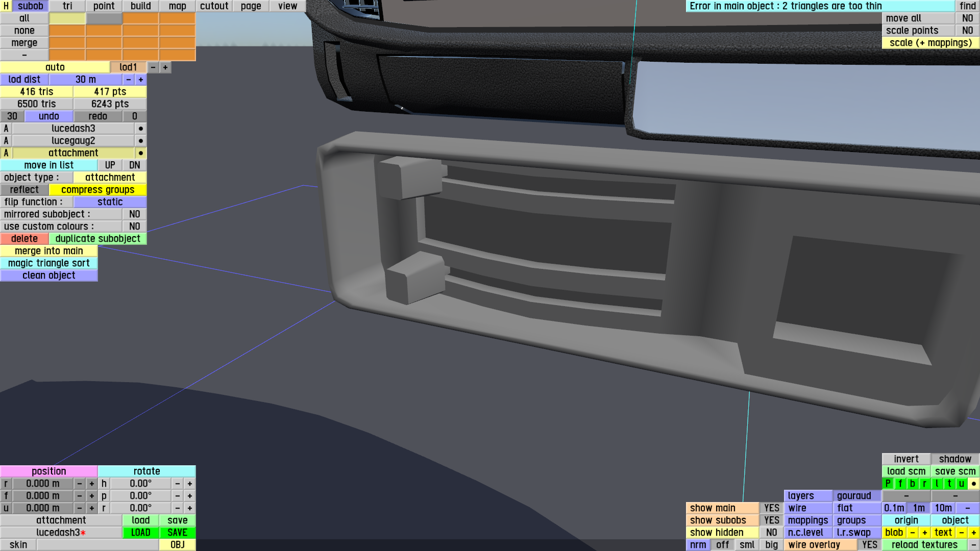This screenshot has width=980, height=551.
Task: Toggle show hidden NO setting
Action: pos(771,533)
